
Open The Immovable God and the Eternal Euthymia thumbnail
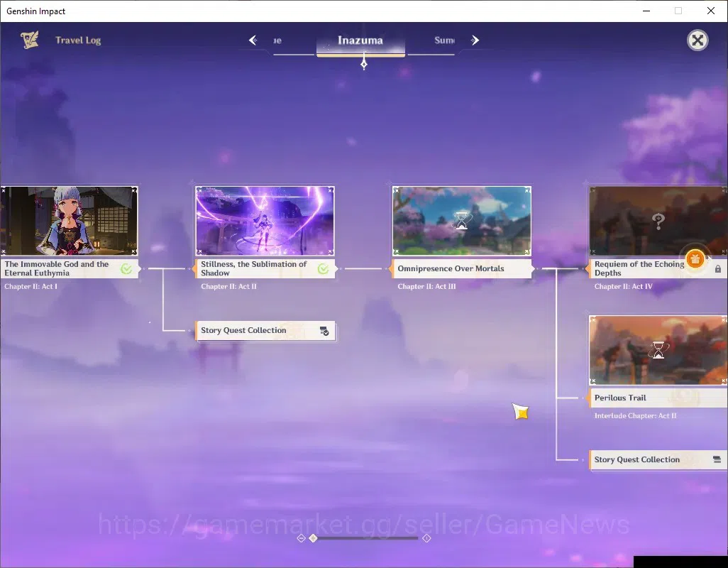pyautogui.click(x=69, y=221)
